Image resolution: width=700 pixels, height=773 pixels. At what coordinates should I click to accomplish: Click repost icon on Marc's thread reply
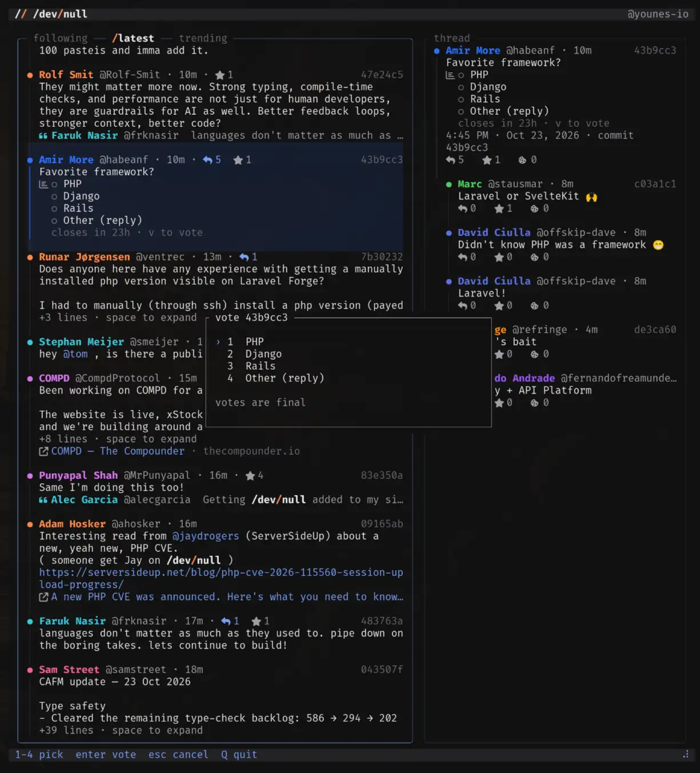coord(535,209)
